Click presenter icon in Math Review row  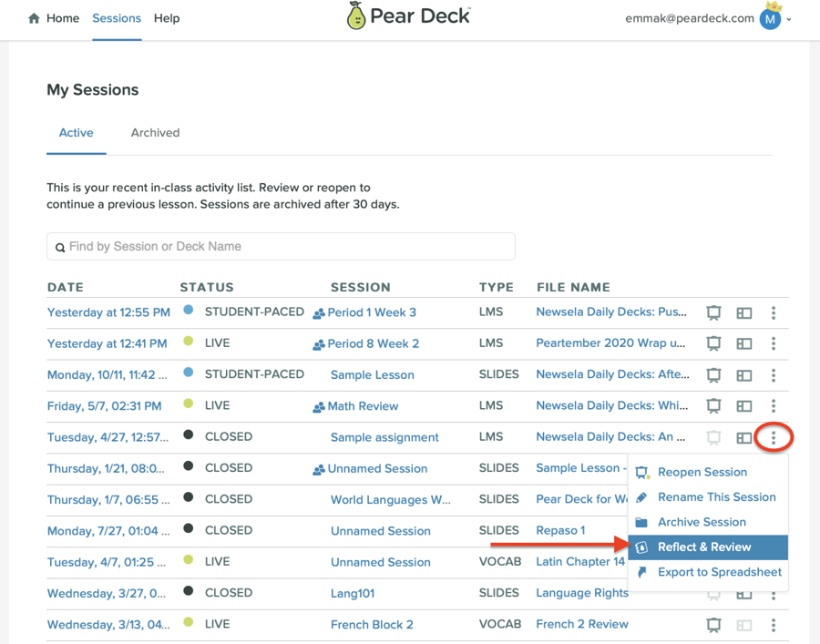pos(714,406)
